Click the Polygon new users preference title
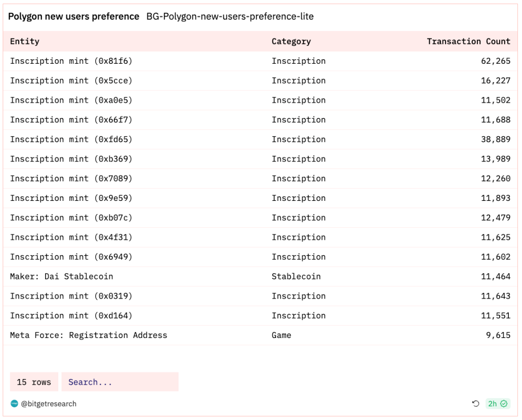 [x=73, y=16]
